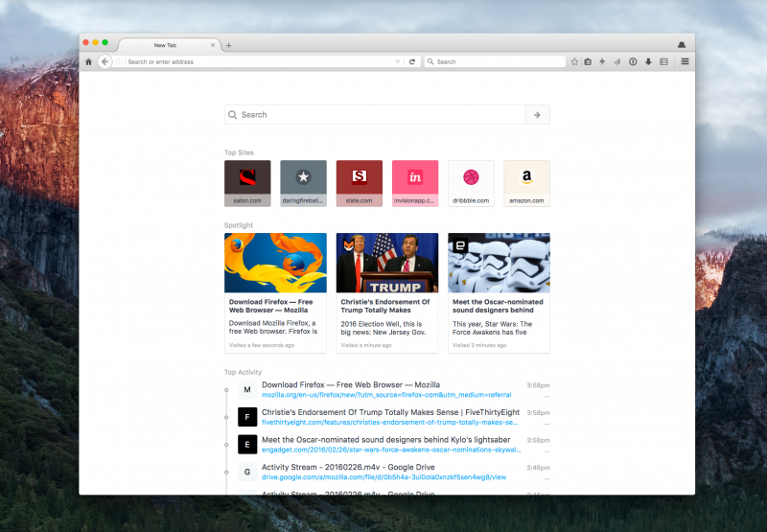Open the amazon.com top site tile
The height and width of the screenshot is (532, 767).
coord(526,183)
